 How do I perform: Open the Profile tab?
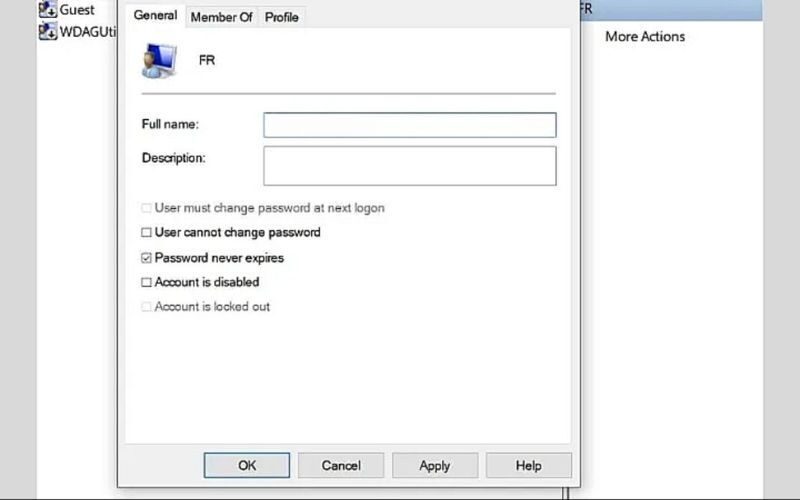[x=282, y=17]
